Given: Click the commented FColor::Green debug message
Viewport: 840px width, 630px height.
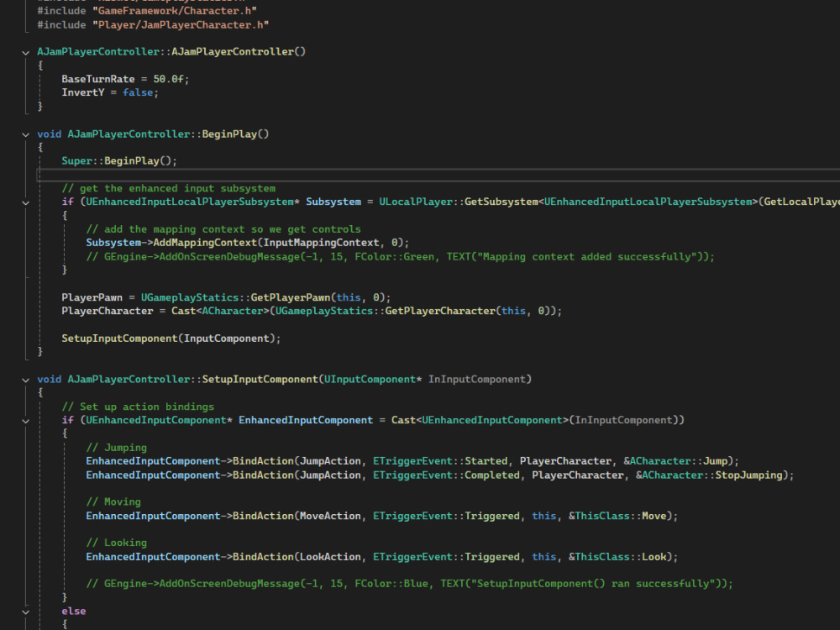Looking at the screenshot, I should 400,256.
